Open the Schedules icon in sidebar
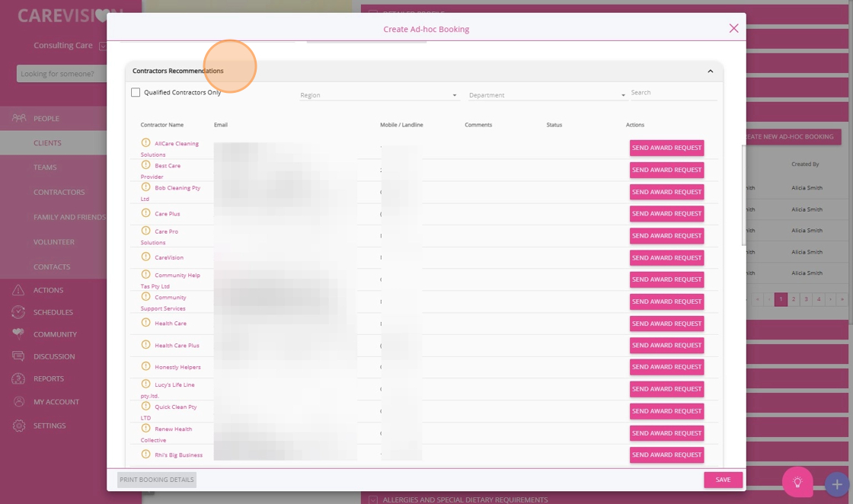The image size is (853, 504). tap(18, 312)
